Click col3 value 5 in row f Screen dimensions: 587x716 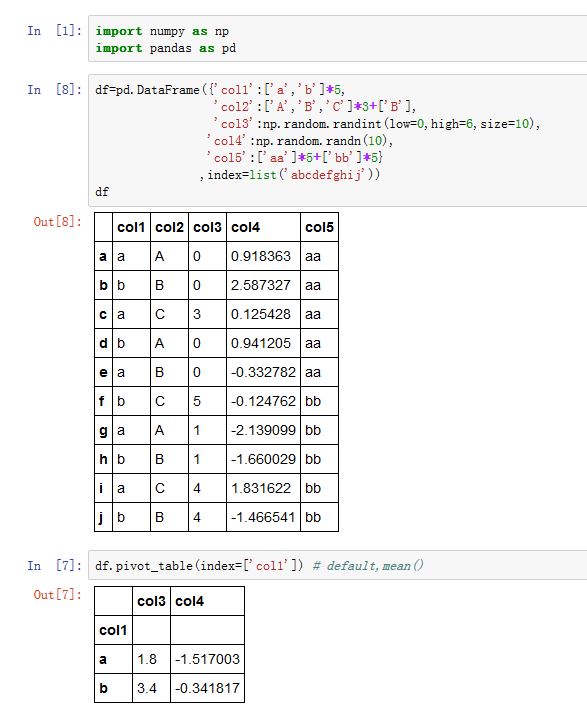[197, 401]
